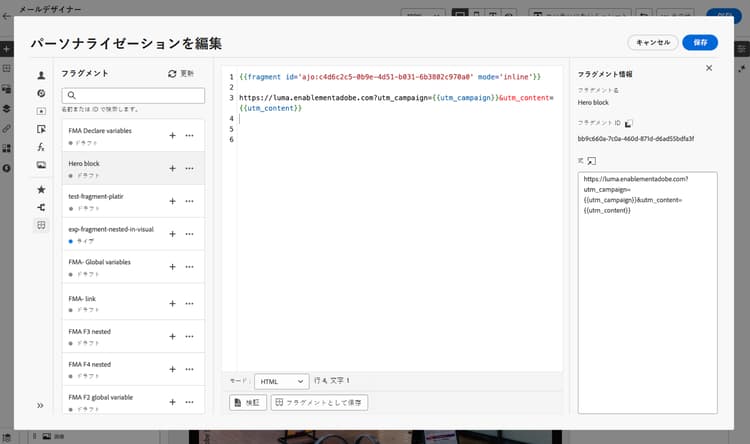This screenshot has width=750, height=444.
Task: Open the contextual attributes sidebar icon
Action: tap(41, 207)
